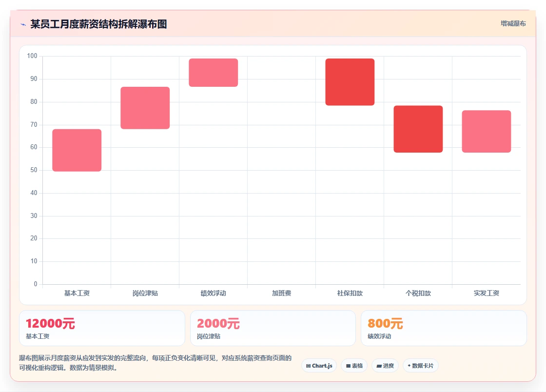The image size is (546, 392).
Task: Open the 12000元 基本工资 data card
Action: click(x=102, y=328)
